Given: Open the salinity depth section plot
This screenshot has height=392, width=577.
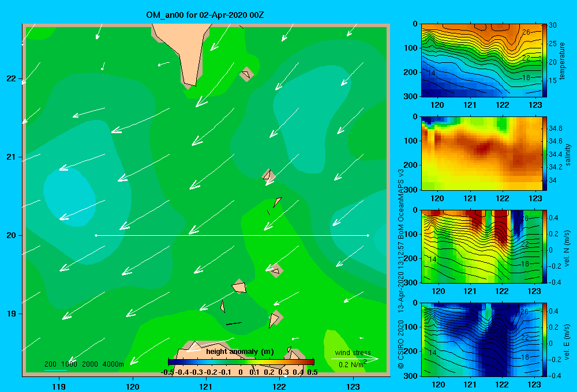Looking at the screenshot, I should pyautogui.click(x=482, y=154).
